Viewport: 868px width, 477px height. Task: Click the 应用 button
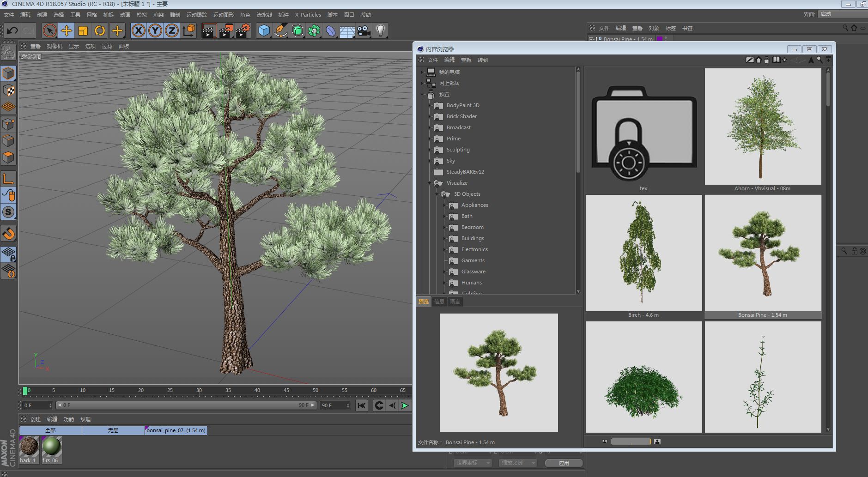(564, 463)
